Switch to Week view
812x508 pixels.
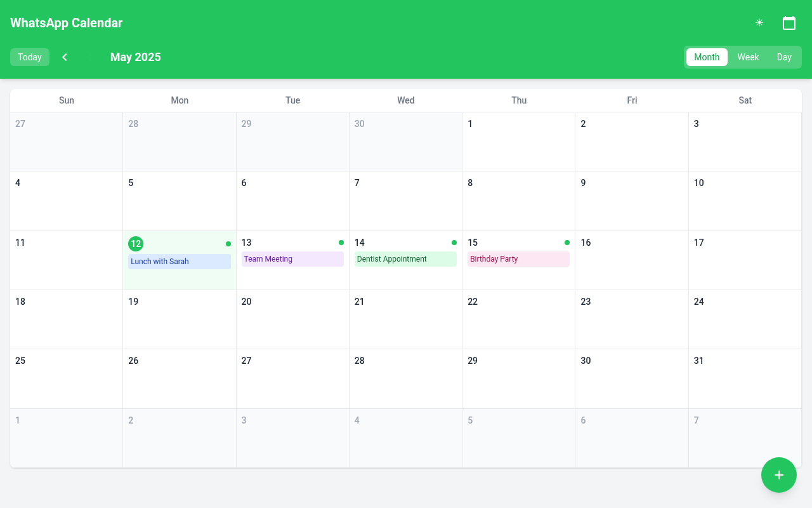click(748, 57)
